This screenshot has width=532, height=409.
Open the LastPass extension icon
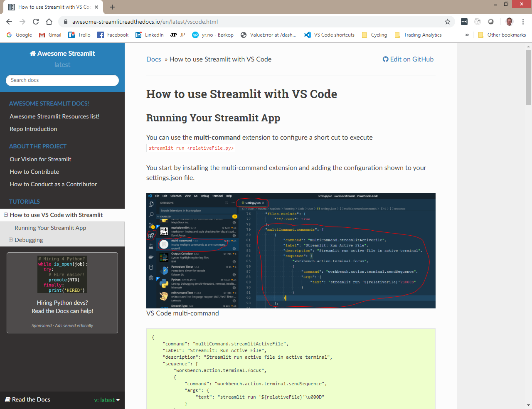pyautogui.click(x=464, y=22)
